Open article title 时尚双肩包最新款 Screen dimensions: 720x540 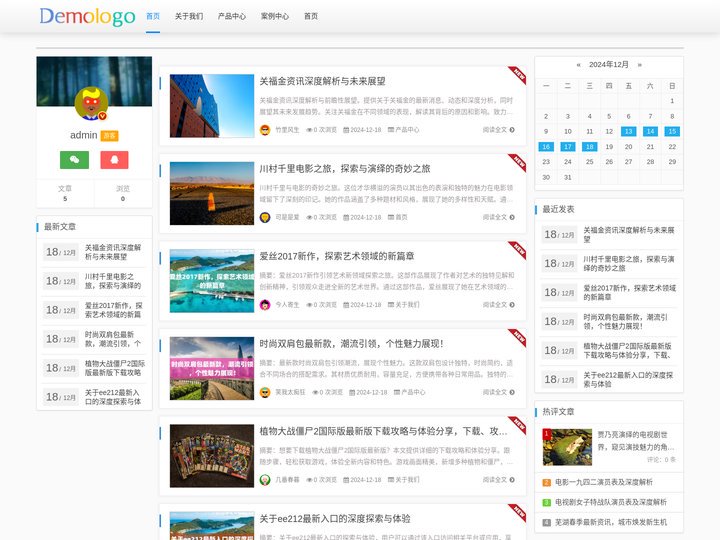pyautogui.click(x=351, y=343)
